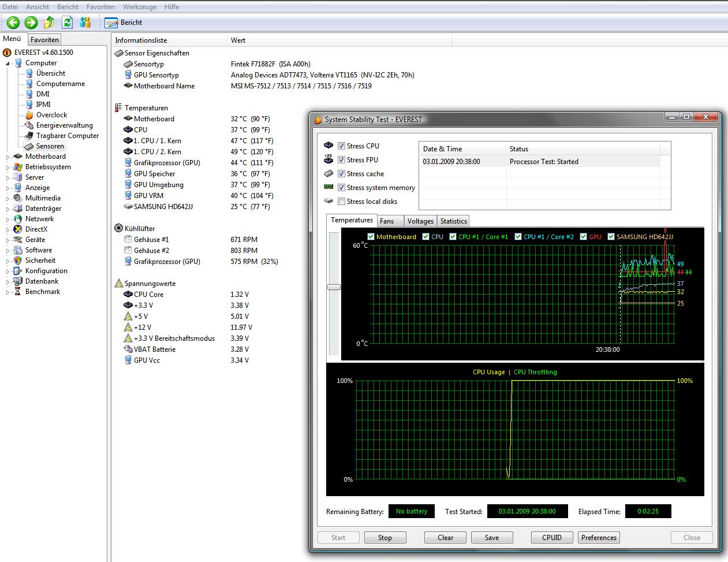
Task: Switch to the Favoriten tab
Action: (44, 40)
